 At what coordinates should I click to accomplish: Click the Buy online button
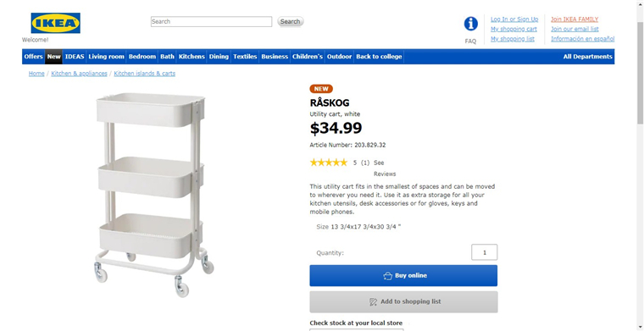(403, 276)
